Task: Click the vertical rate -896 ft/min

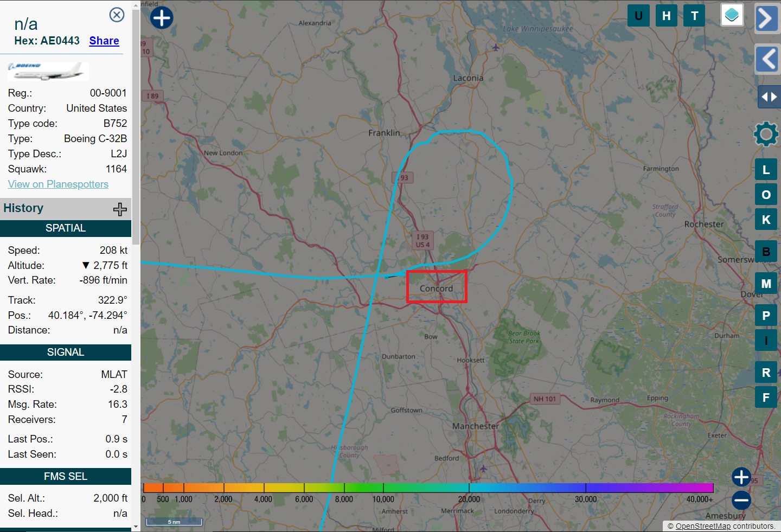Action: coord(103,280)
